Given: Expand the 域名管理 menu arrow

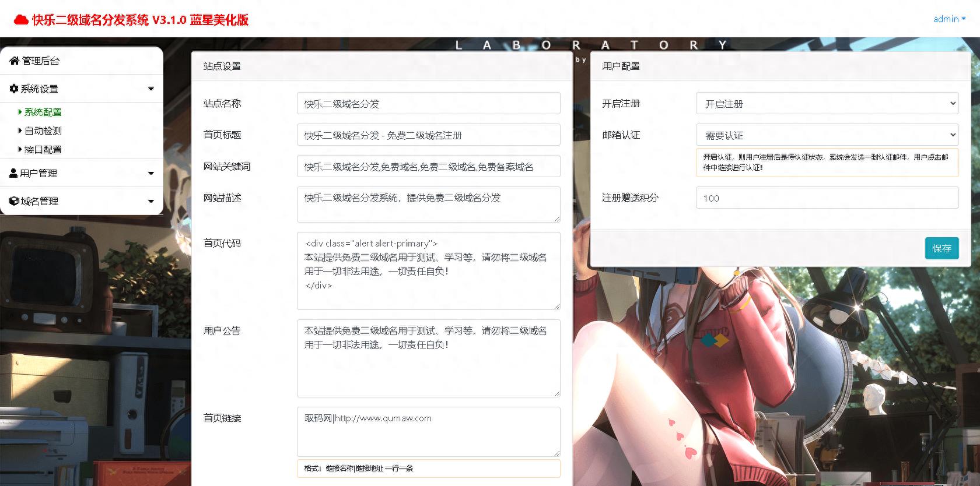Looking at the screenshot, I should tap(151, 202).
